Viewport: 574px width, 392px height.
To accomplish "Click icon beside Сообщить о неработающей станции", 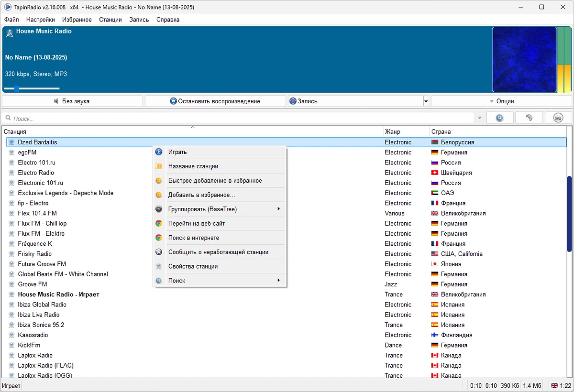I will [159, 252].
